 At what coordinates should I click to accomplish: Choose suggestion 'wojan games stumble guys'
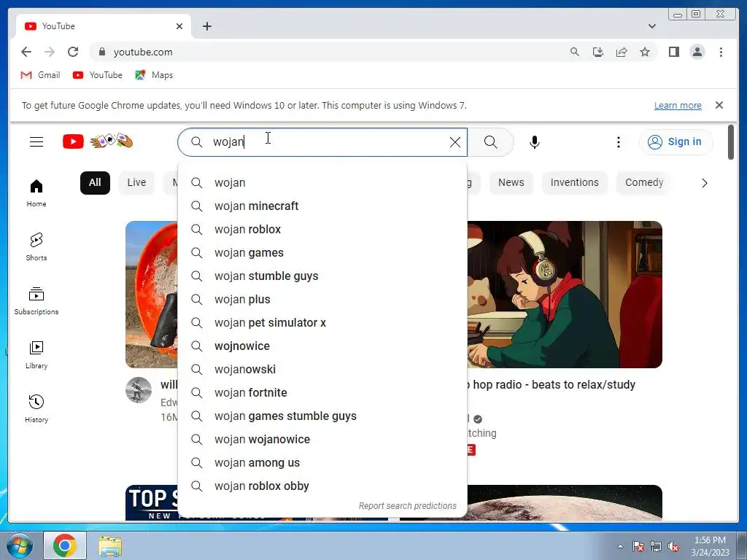tap(322, 416)
